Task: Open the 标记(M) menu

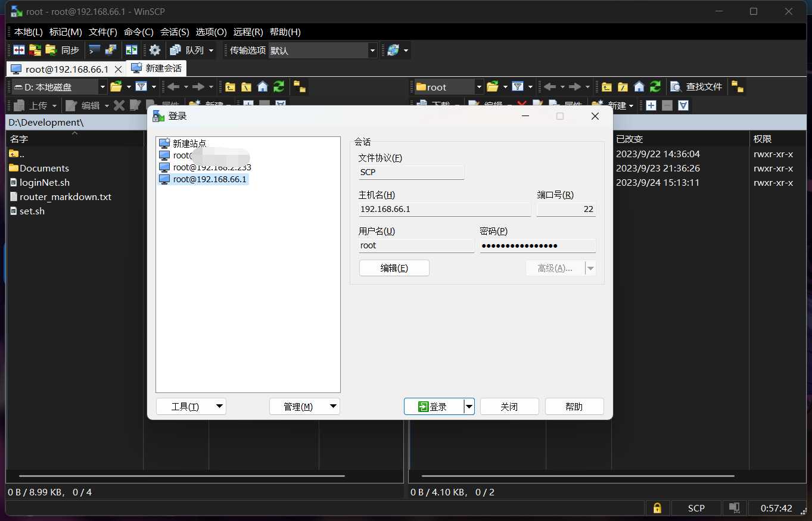Action: (66, 32)
